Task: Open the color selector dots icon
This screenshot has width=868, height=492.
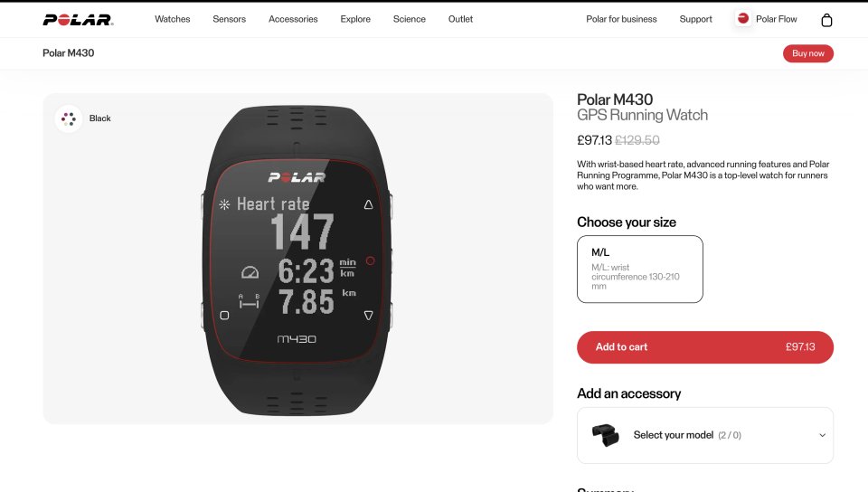Action: [x=69, y=118]
